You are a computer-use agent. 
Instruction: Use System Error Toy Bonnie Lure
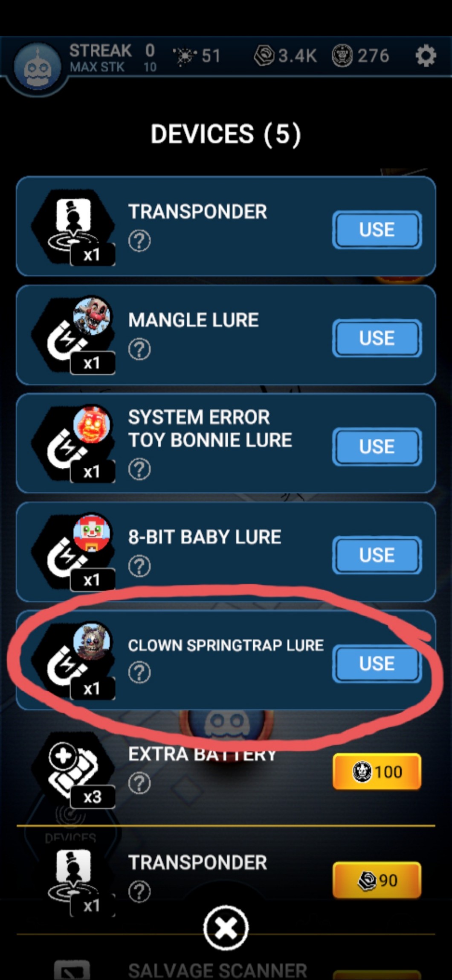coord(377,446)
